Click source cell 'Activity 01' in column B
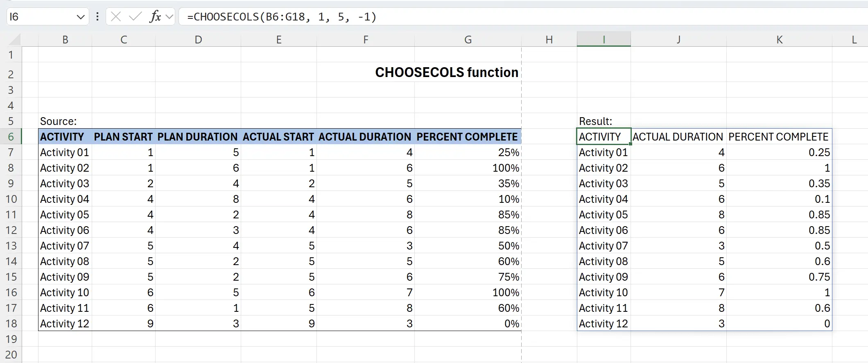The image size is (868, 363). 65,152
